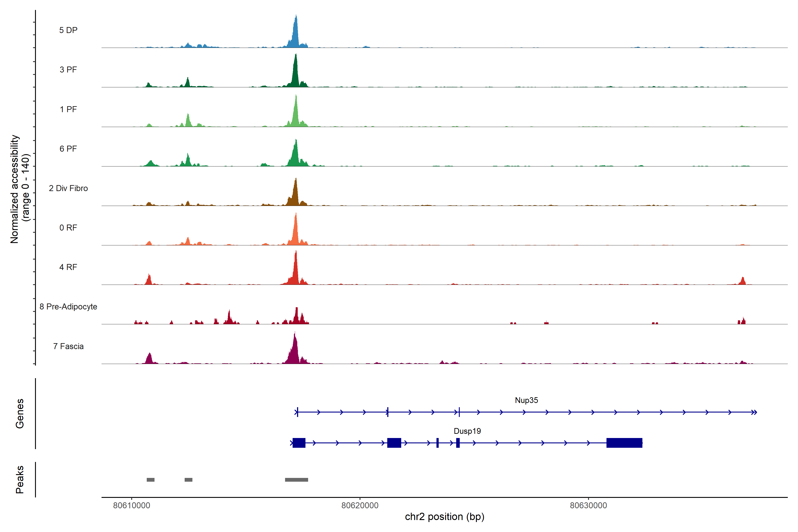Click the first Dusp19 exon block
Screen dimensions: 798x532
pyautogui.click(x=299, y=443)
